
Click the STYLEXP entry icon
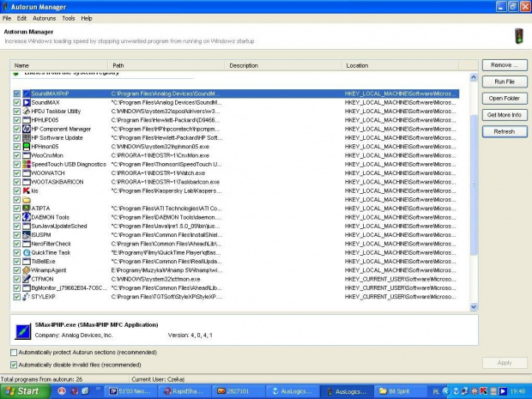(27, 297)
